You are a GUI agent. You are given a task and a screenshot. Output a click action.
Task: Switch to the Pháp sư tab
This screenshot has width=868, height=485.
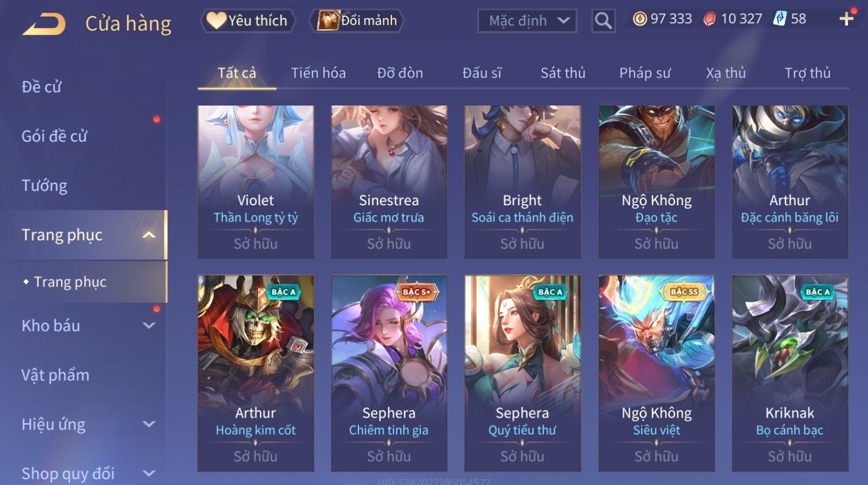(645, 73)
